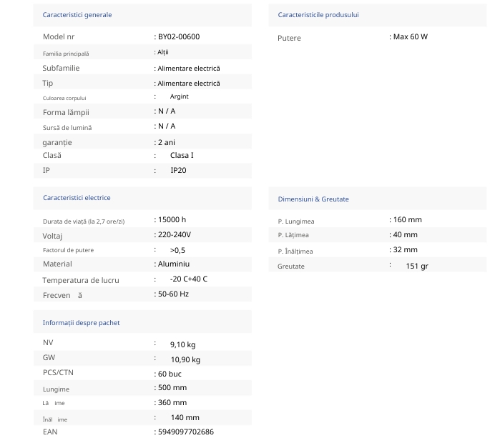Click the EAN label
The image size is (500, 448).
click(x=50, y=432)
